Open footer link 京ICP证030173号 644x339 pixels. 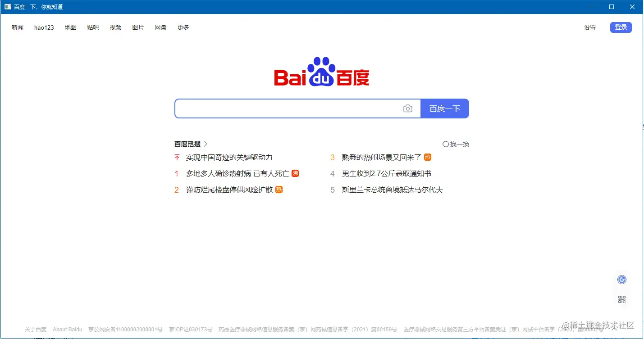[191, 330]
